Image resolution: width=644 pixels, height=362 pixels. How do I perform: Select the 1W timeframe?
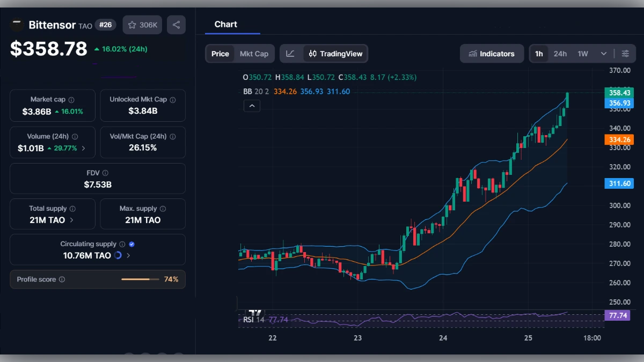point(582,54)
